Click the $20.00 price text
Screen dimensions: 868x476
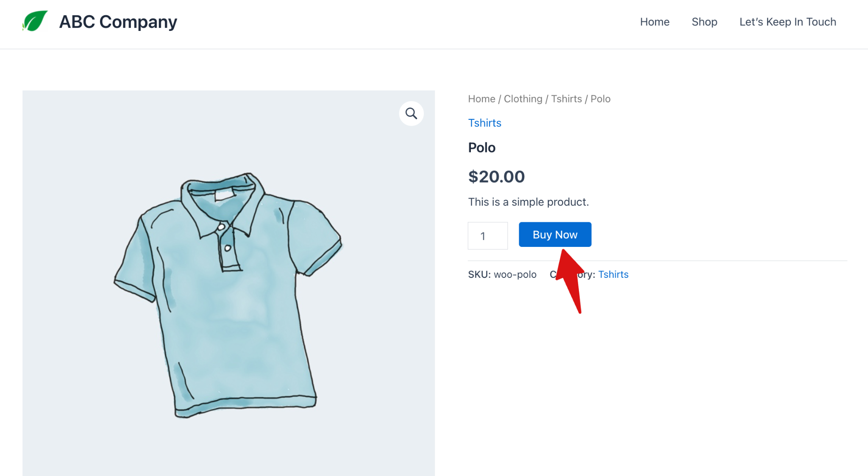496,177
